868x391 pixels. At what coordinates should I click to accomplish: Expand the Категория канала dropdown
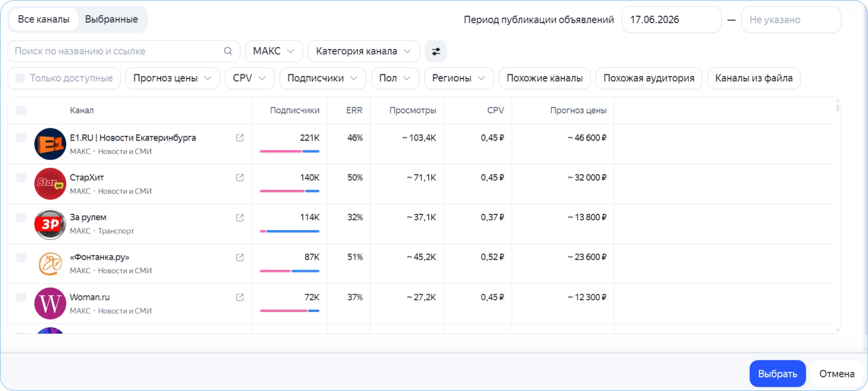pyautogui.click(x=364, y=51)
